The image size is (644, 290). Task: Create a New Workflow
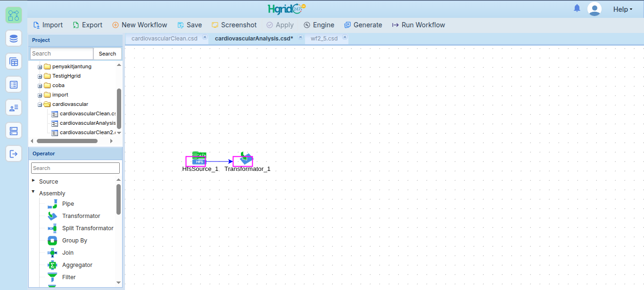pos(140,25)
